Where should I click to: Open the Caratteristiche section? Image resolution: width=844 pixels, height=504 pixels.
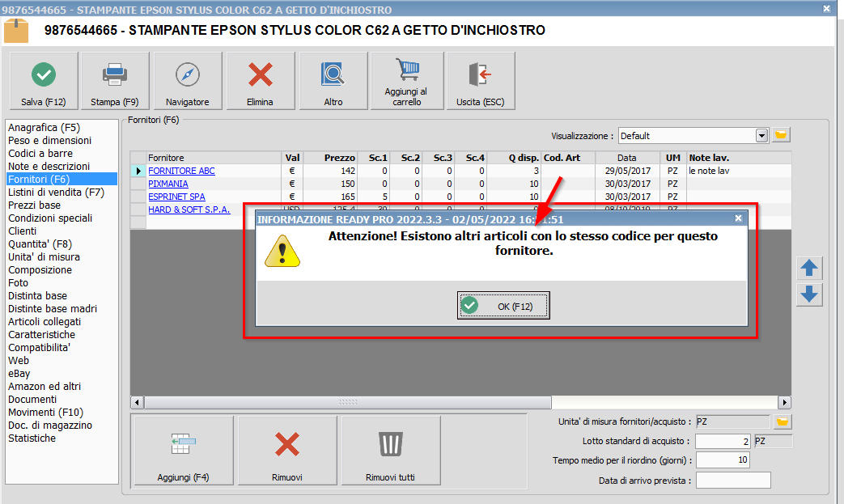pyautogui.click(x=42, y=334)
